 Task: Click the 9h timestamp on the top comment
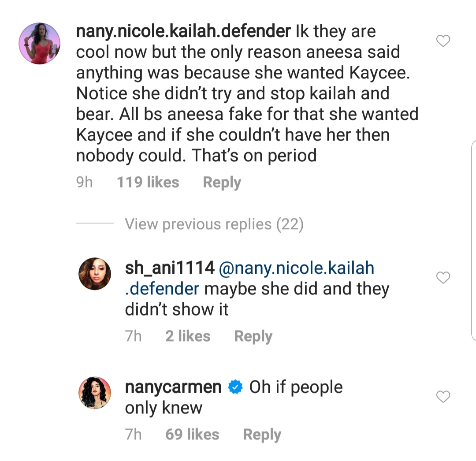click(84, 182)
